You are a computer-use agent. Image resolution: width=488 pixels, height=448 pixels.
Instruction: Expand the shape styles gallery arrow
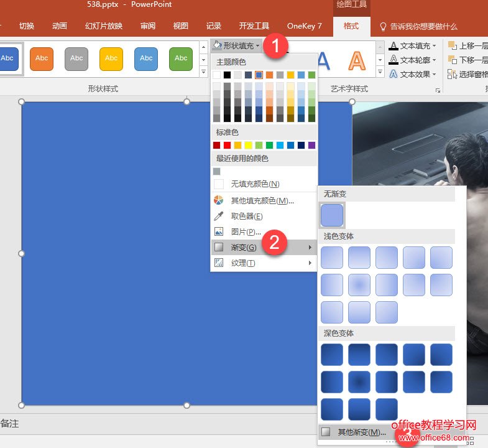pos(203,72)
